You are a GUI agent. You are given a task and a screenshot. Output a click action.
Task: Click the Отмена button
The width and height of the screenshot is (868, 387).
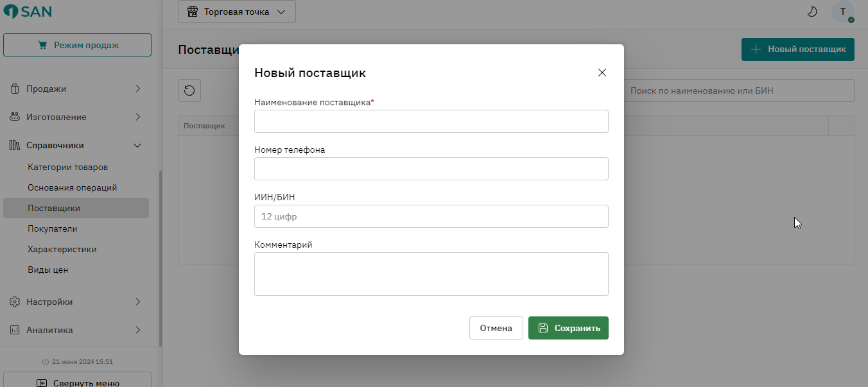coord(496,328)
